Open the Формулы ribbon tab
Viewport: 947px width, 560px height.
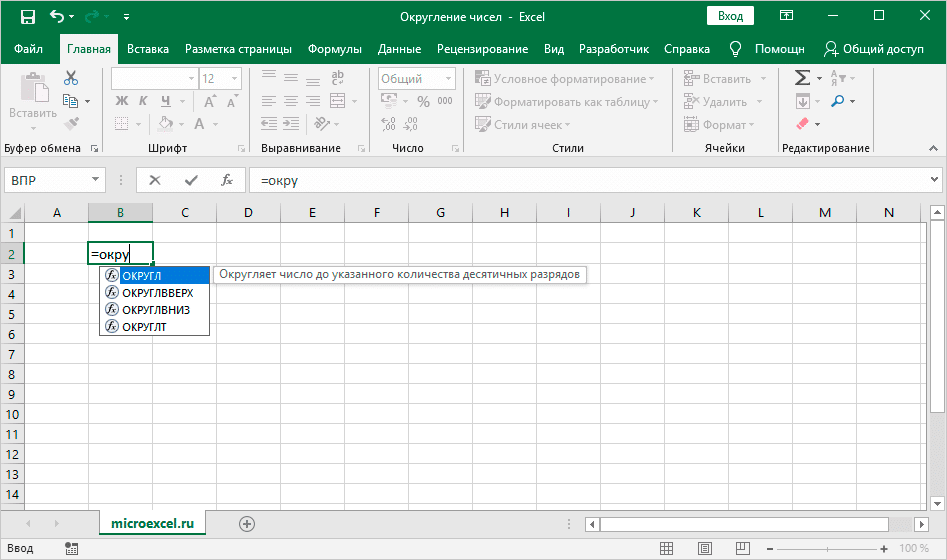pos(335,49)
